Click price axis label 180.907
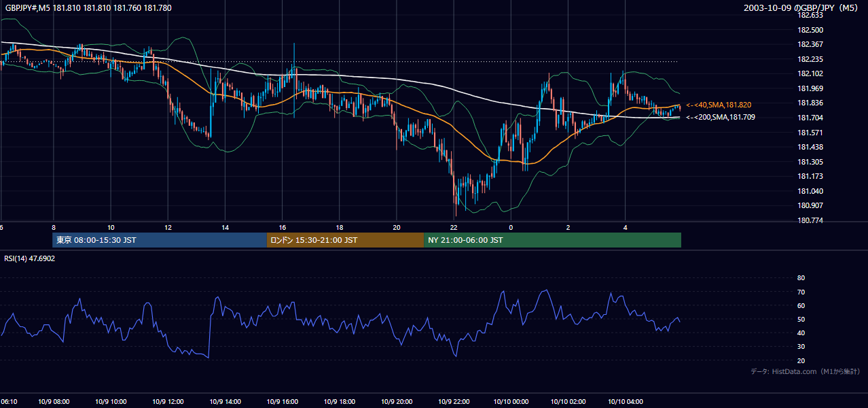 [810, 205]
